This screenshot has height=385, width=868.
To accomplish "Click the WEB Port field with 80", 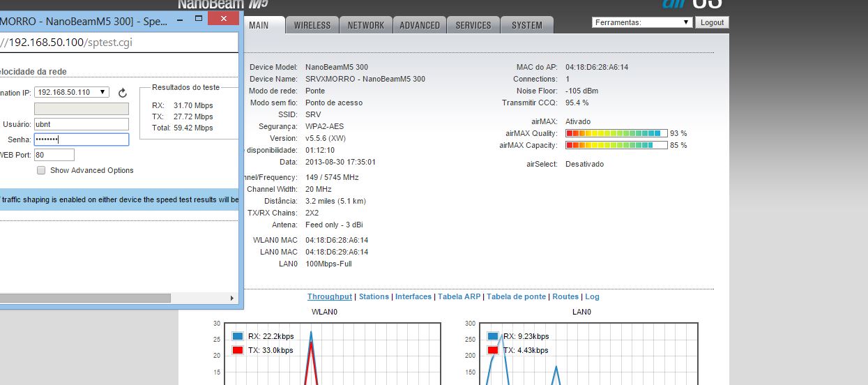I will click(54, 155).
